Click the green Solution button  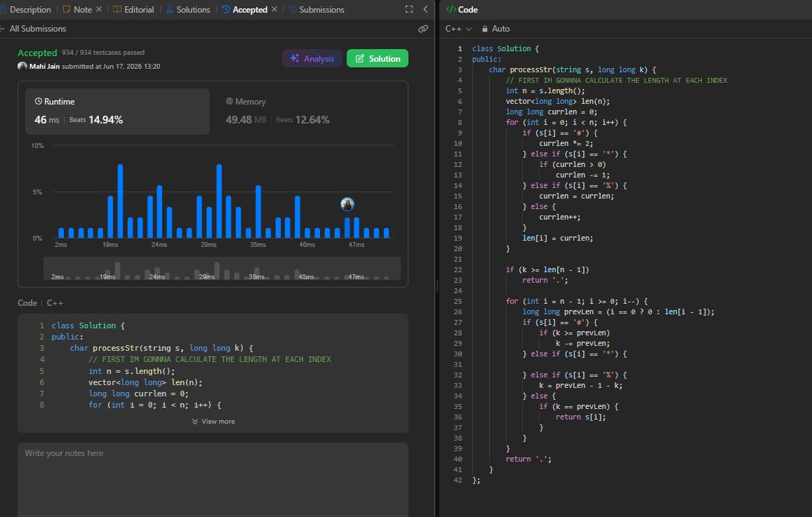tap(378, 58)
